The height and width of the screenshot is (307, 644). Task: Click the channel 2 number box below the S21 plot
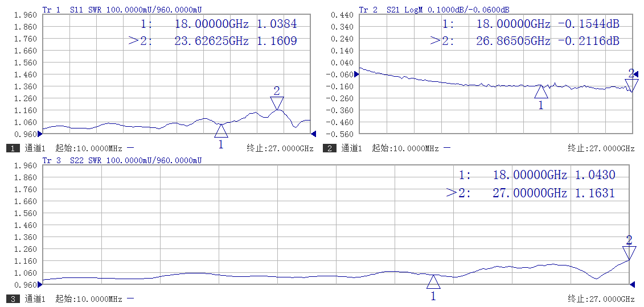coord(329,148)
